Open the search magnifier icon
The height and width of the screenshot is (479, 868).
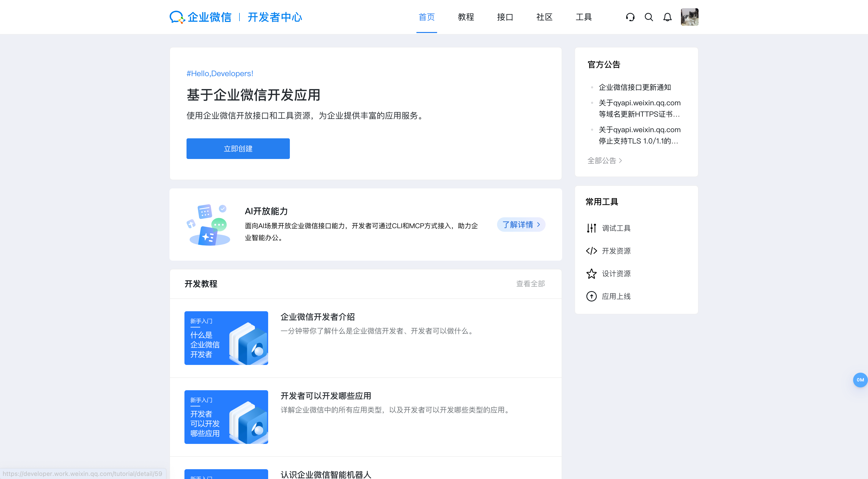pyautogui.click(x=649, y=17)
